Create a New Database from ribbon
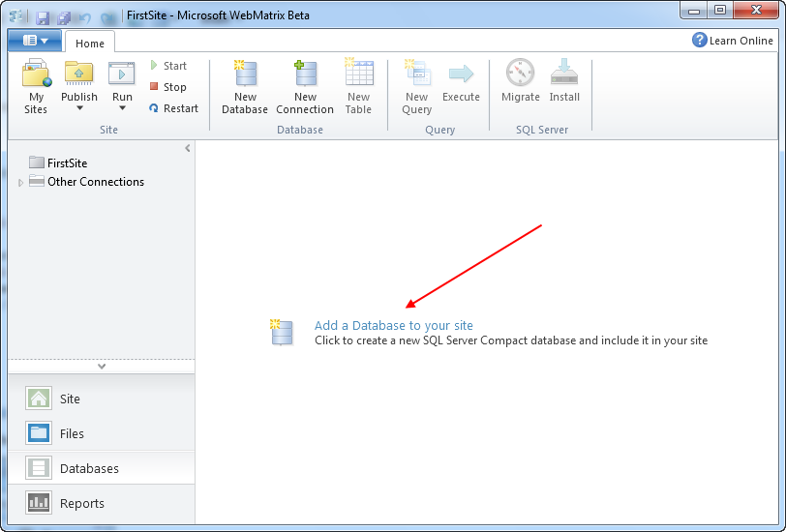 (x=245, y=87)
